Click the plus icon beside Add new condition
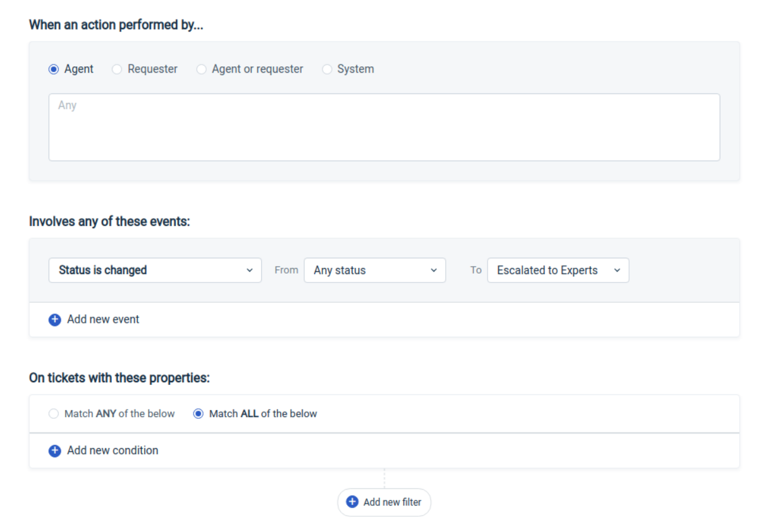The width and height of the screenshot is (767, 532). 55,451
